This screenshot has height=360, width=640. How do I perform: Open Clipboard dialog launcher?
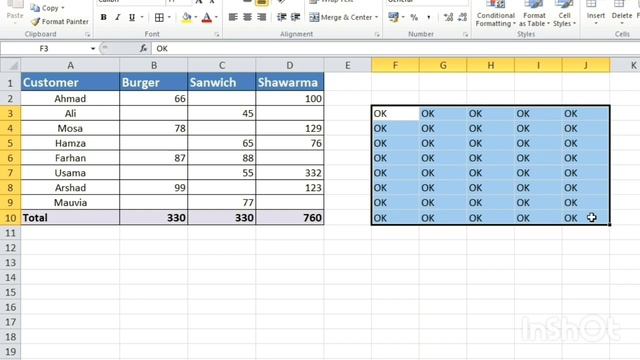pyautogui.click(x=88, y=35)
